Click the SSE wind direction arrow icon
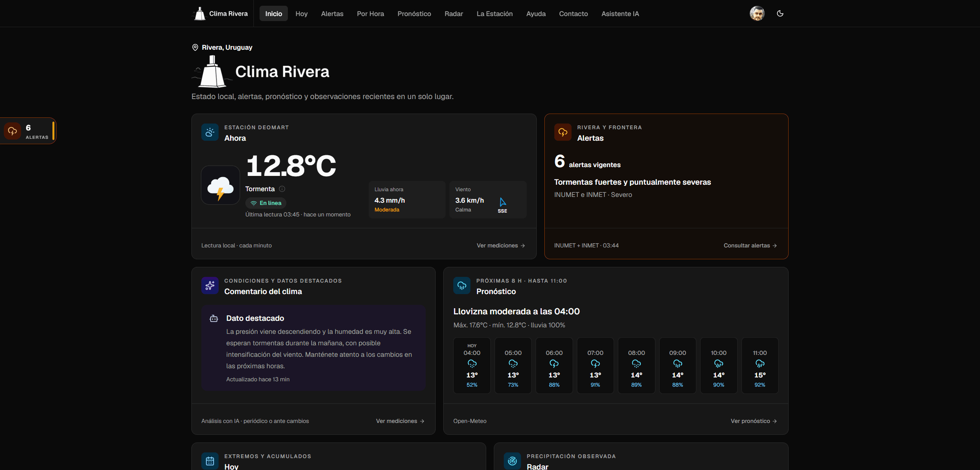The width and height of the screenshot is (980, 470). (502, 202)
